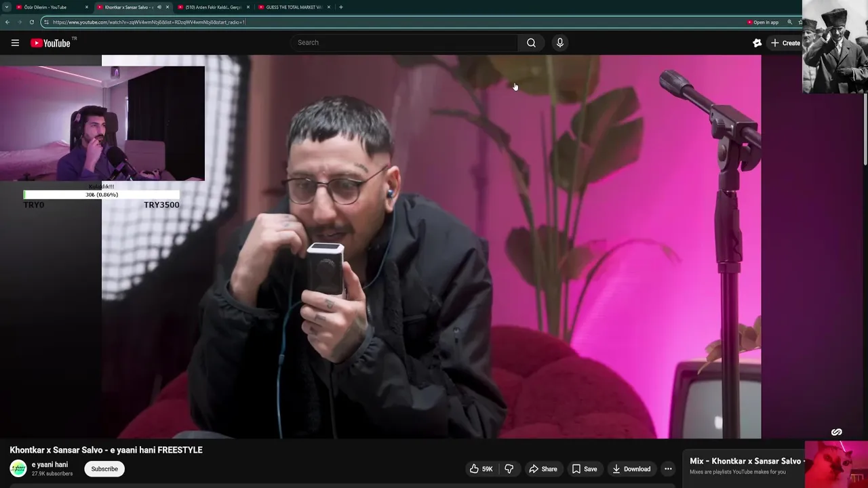The height and width of the screenshot is (488, 868).
Task: Open the more actions ellipsis menu
Action: coord(668,469)
